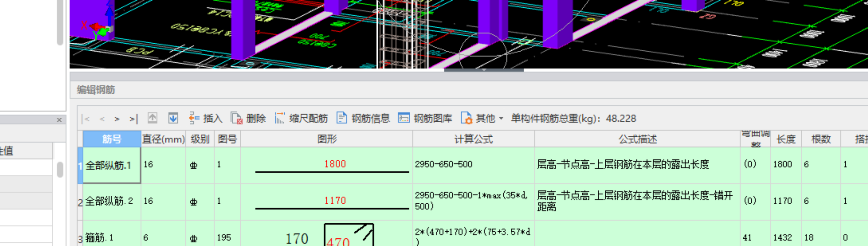Select row number 2 header
The width and height of the screenshot is (868, 246).
80,202
